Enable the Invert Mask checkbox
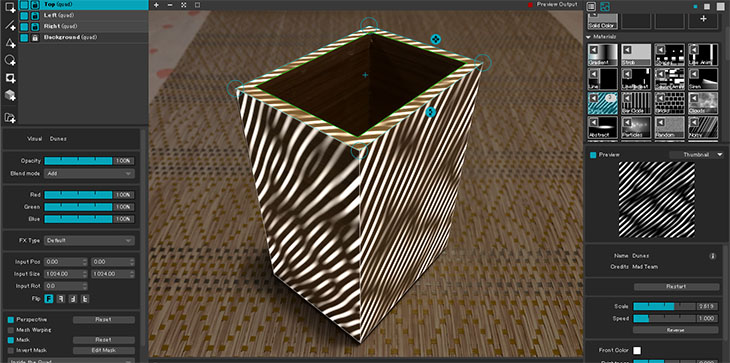730x363 pixels. pyautogui.click(x=11, y=350)
